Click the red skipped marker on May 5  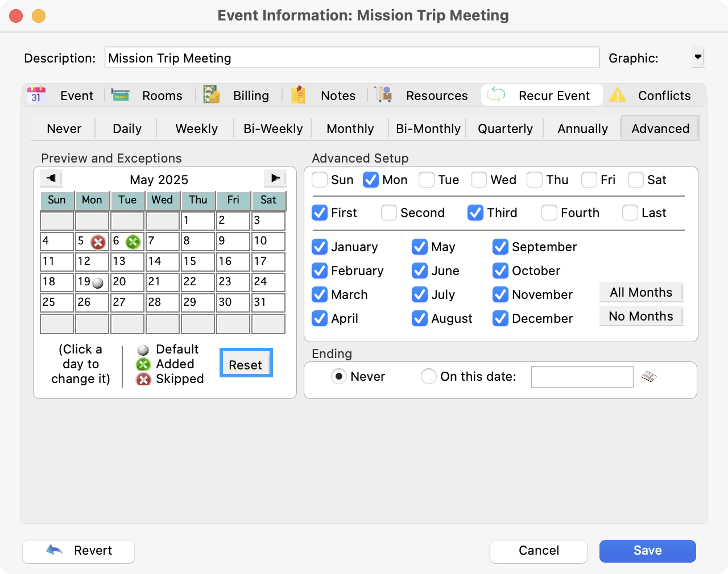[x=98, y=243]
